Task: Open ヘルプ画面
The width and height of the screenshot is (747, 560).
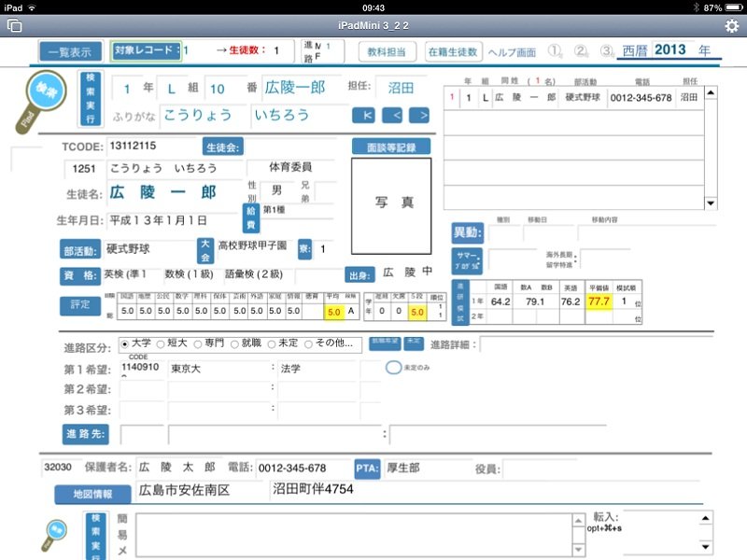Action: click(512, 52)
